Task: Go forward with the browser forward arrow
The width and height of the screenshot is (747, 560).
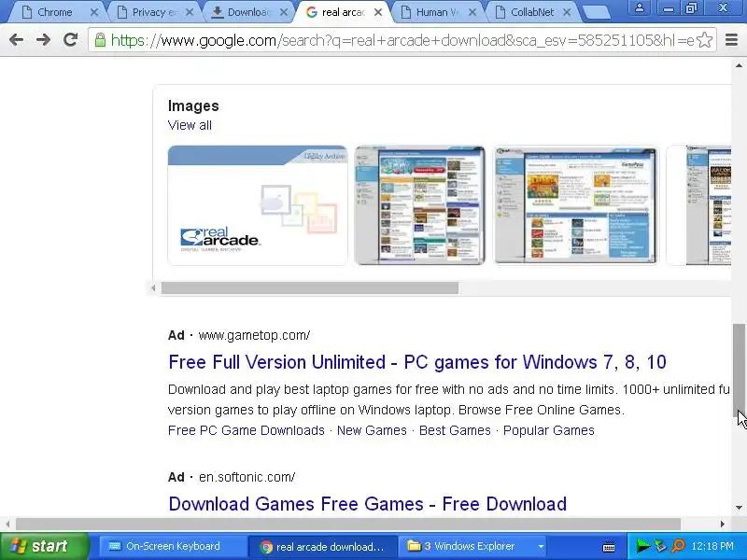Action: 43,40
